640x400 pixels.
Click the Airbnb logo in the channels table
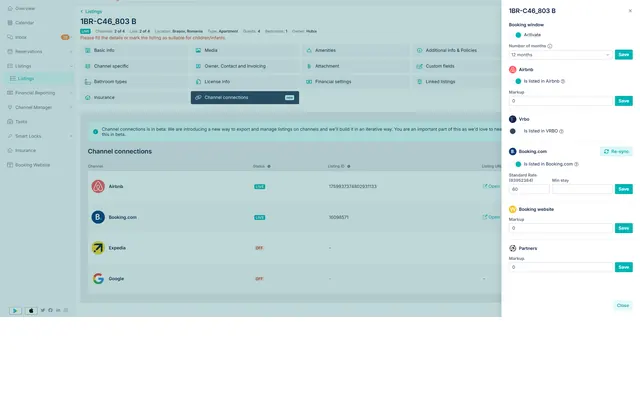98,187
